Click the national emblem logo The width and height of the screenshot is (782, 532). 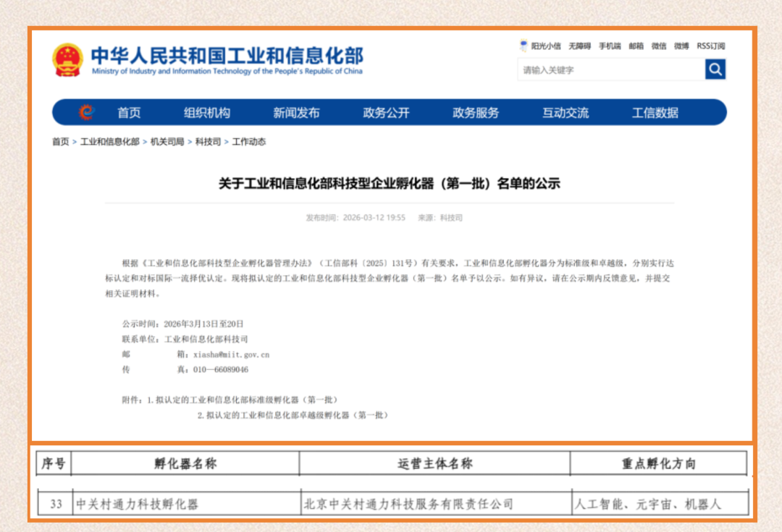(68, 60)
